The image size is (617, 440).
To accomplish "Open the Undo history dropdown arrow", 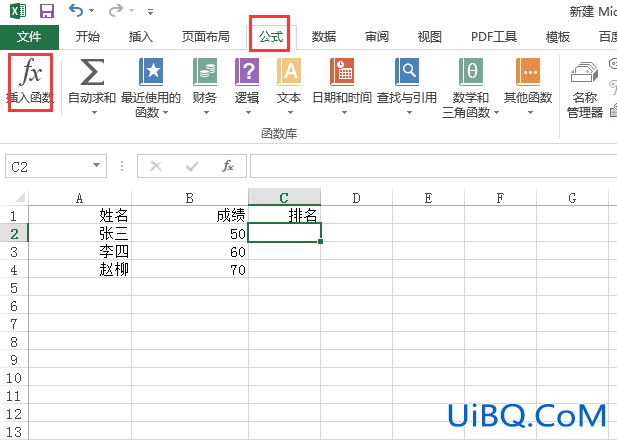I will pyautogui.click(x=92, y=11).
